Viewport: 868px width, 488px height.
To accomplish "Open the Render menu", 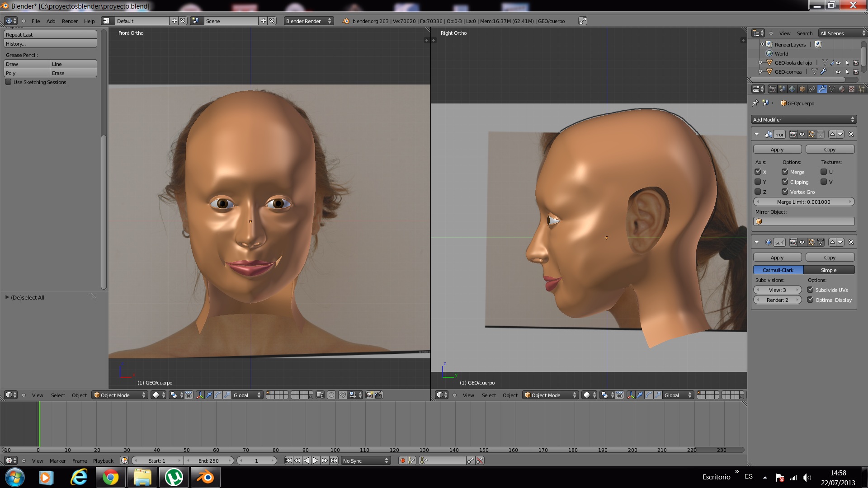I will (70, 21).
